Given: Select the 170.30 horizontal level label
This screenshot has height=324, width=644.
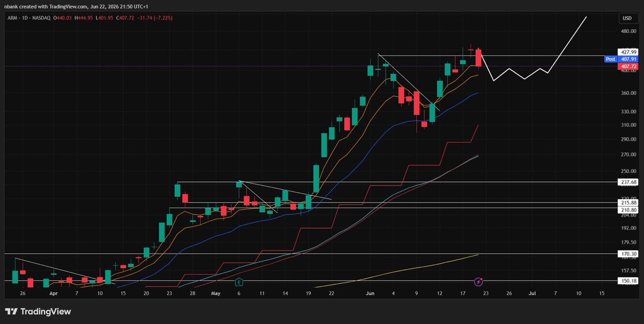Looking at the screenshot, I should pos(627,254).
